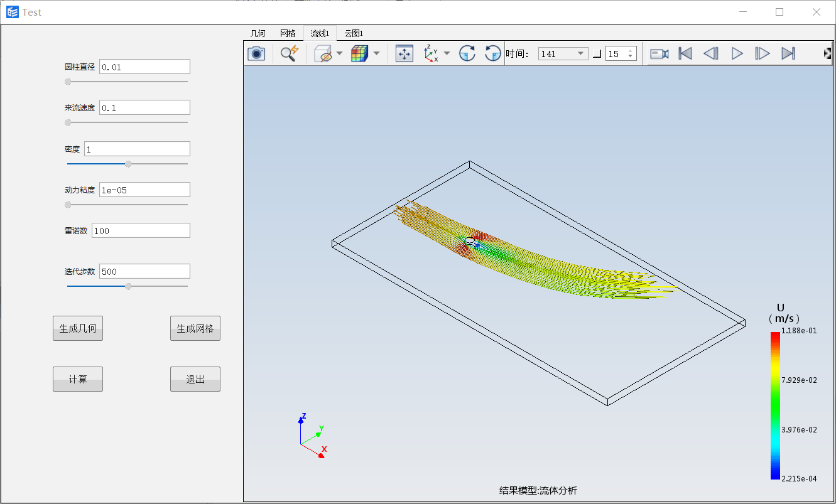Jump to last time frame
Image resolution: width=836 pixels, height=504 pixels.
788,54
